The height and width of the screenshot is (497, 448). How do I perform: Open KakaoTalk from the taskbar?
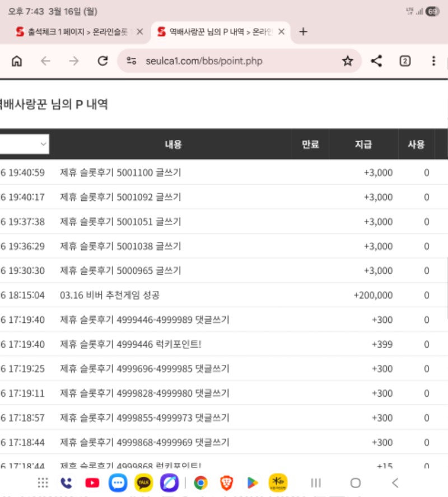pyautogui.click(x=143, y=482)
